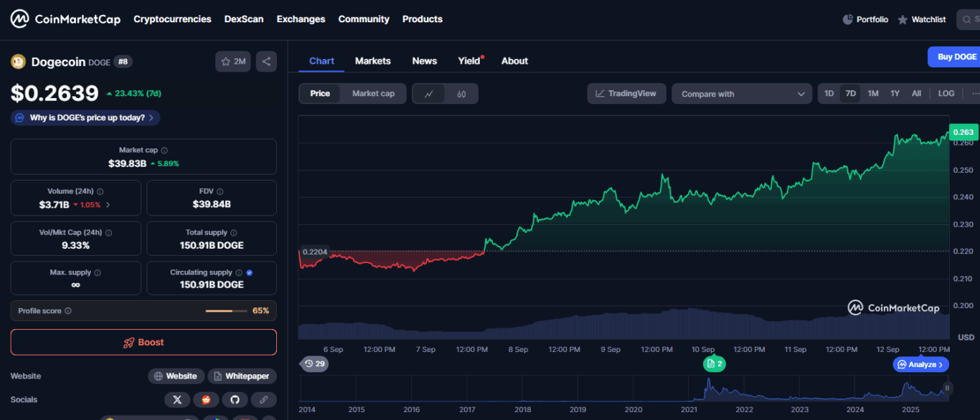Image resolution: width=980 pixels, height=420 pixels.
Task: Expand Volume (24h) details chevron
Action: click(108, 205)
